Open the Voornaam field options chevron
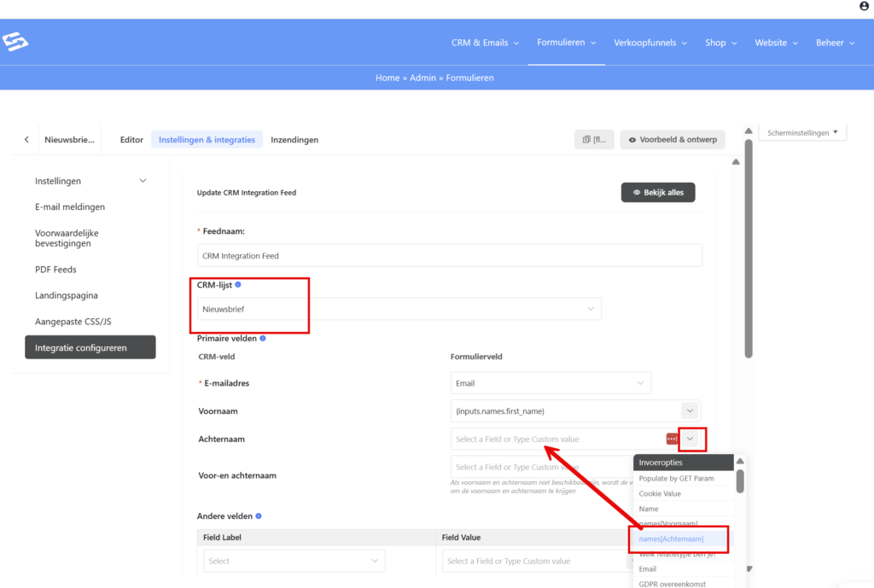Screen dimensions: 874x588 (690, 410)
